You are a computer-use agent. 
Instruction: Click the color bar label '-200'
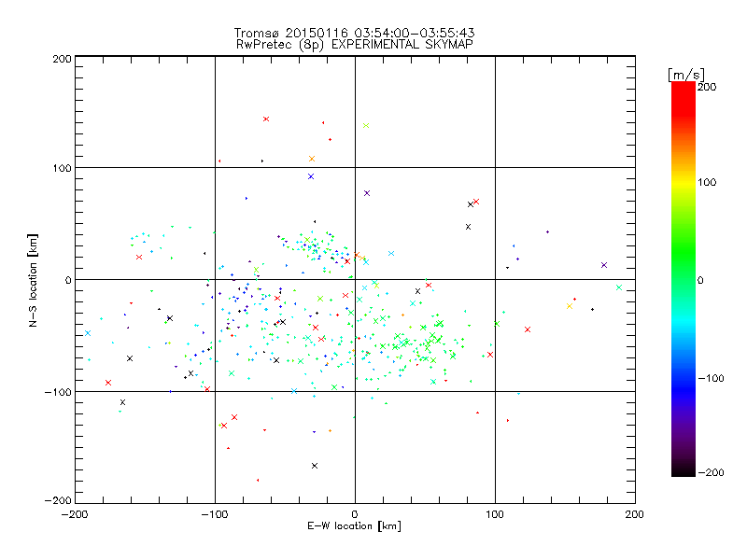tap(711, 472)
